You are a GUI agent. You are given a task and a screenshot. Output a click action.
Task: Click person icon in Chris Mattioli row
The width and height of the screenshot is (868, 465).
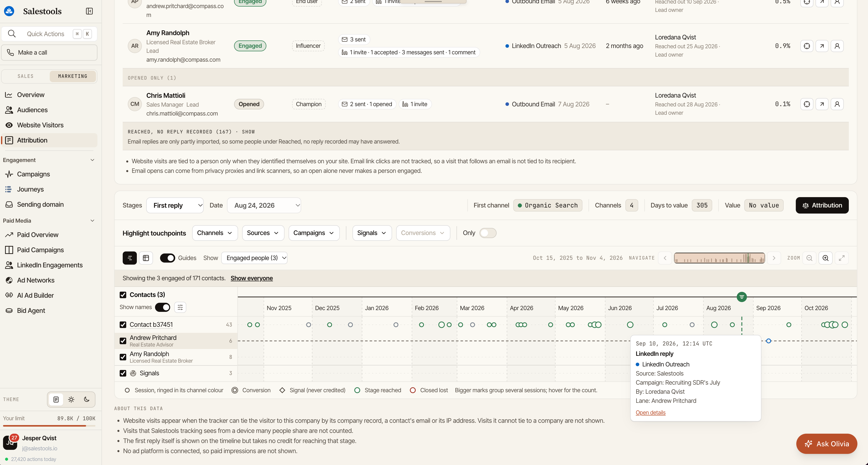click(837, 104)
